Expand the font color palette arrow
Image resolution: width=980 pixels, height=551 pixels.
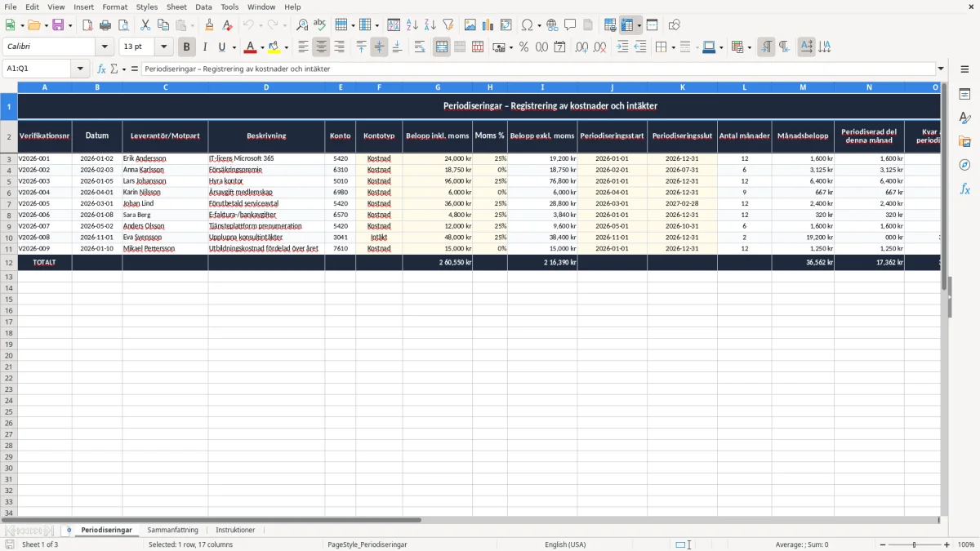(261, 47)
